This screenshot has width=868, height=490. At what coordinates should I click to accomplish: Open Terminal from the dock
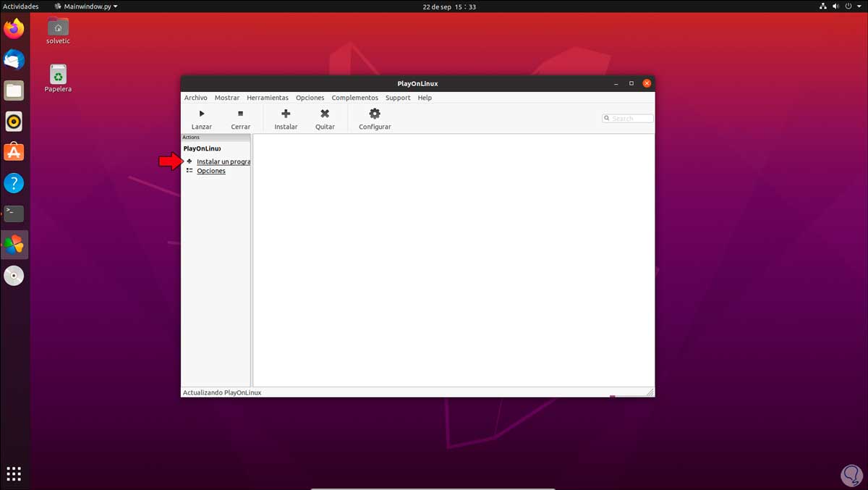tap(14, 214)
